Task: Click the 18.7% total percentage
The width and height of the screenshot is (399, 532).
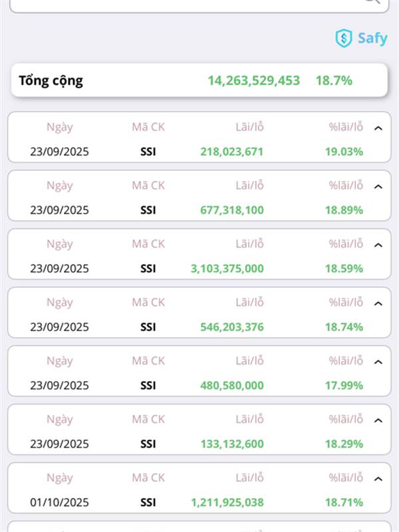Action: tap(334, 80)
